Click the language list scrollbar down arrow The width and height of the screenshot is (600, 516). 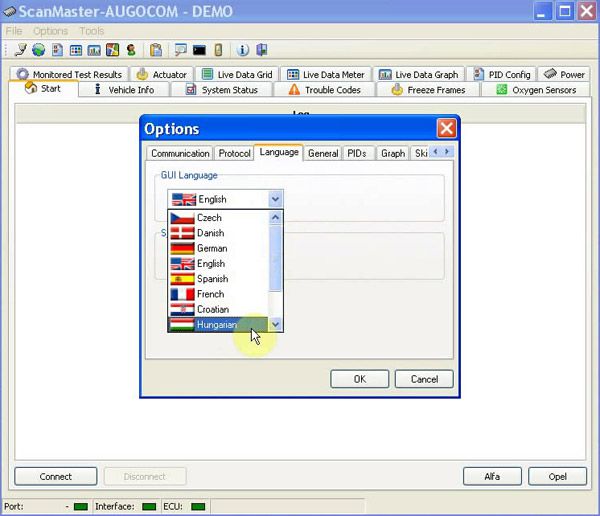(x=276, y=325)
